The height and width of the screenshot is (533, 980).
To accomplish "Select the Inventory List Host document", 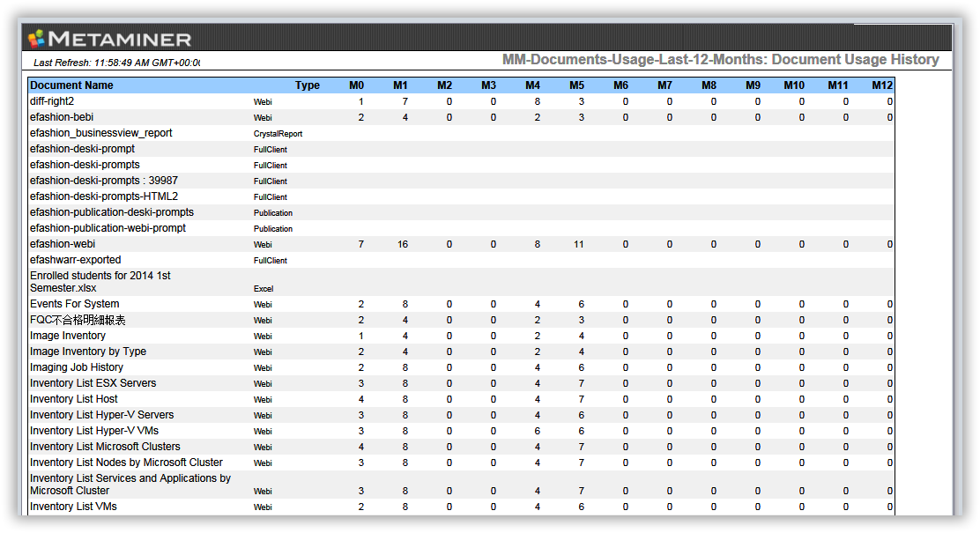I will click(74, 399).
